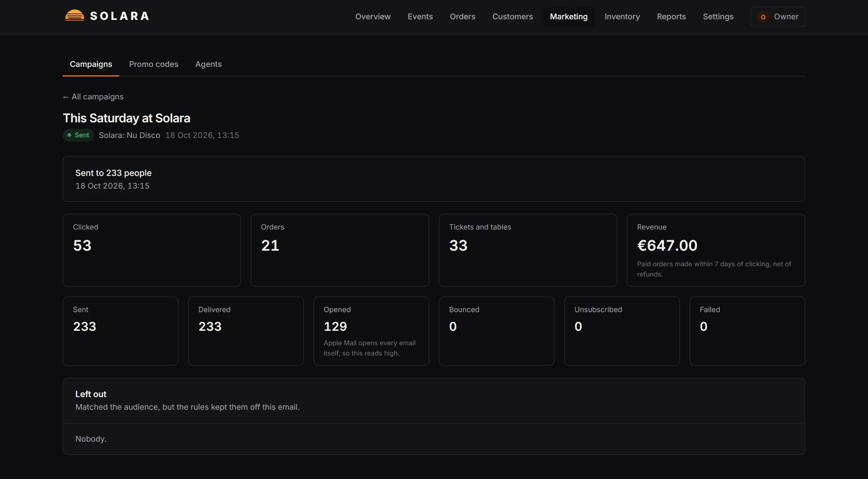Click the campaign title 'This Saturday at Solara'
Screen dimensions: 868x479
[x=127, y=118]
